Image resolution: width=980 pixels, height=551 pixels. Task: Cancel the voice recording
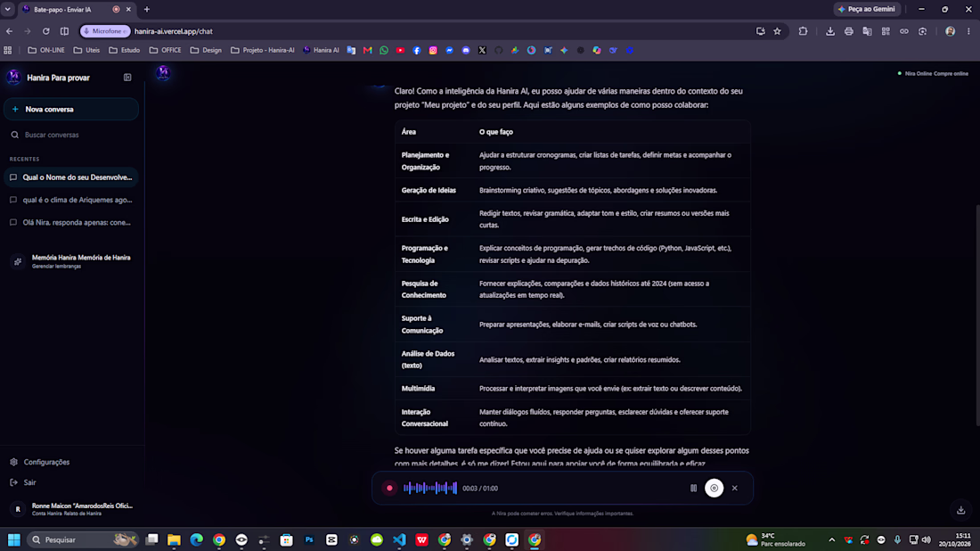pos(735,488)
